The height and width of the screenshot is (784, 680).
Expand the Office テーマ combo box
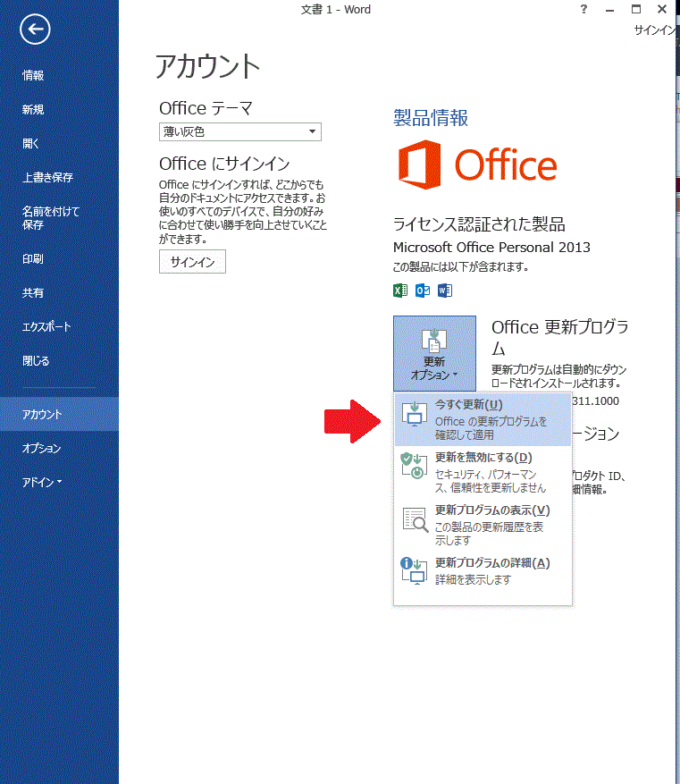[x=240, y=132]
